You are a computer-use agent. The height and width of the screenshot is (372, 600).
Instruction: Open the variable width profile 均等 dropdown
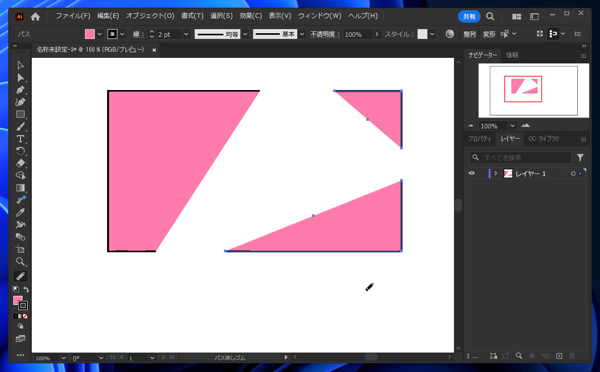pos(245,34)
